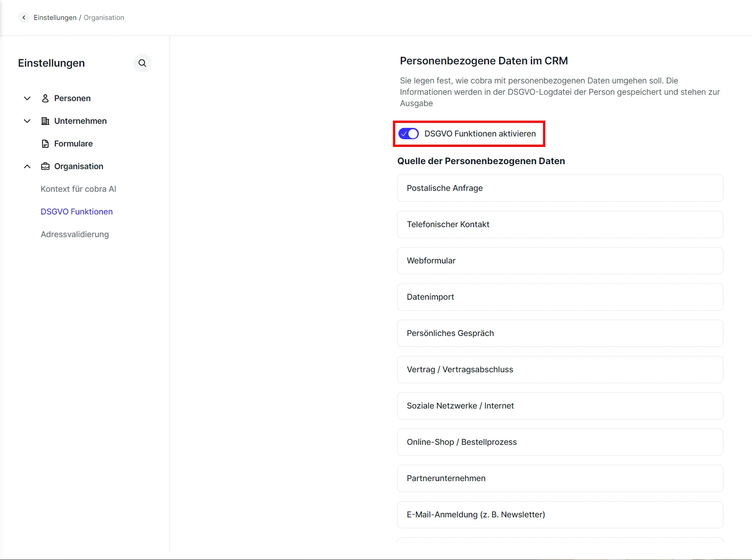Open Kontext für cobra AI settings
The image size is (752, 560).
coord(78,189)
